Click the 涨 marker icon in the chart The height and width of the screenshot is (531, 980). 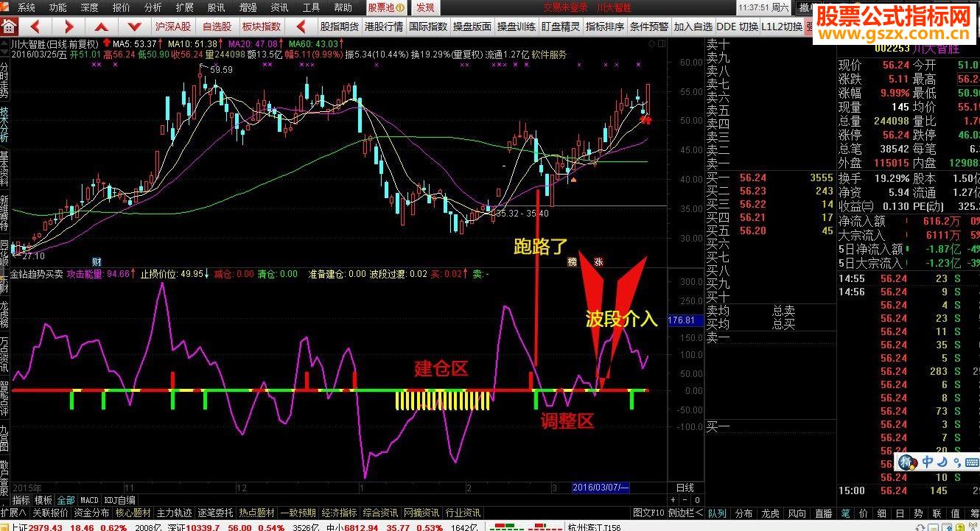coord(598,261)
